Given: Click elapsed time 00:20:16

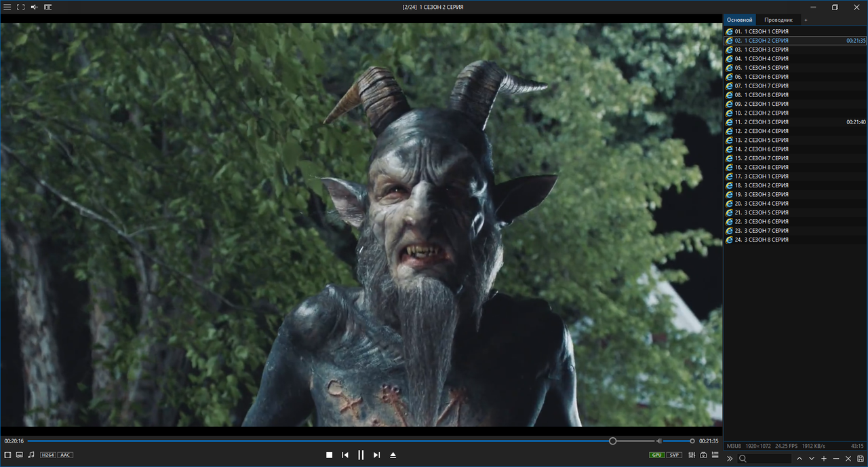Looking at the screenshot, I should [14, 441].
